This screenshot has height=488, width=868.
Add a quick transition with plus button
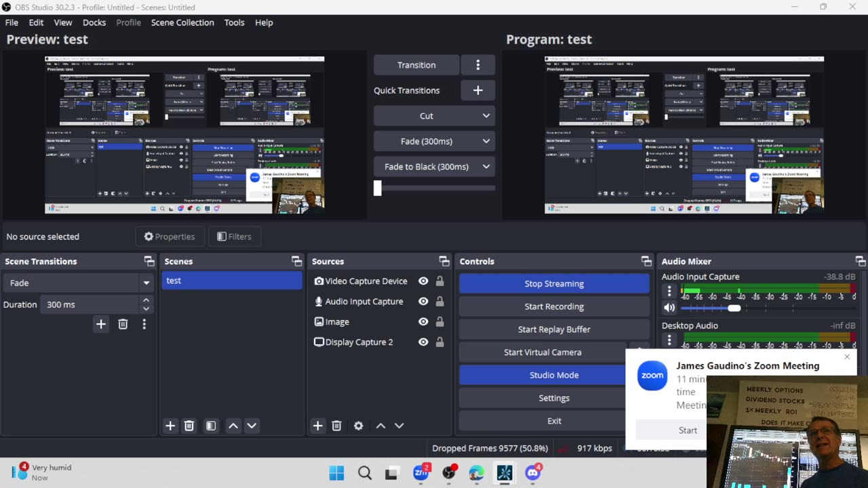coord(478,90)
